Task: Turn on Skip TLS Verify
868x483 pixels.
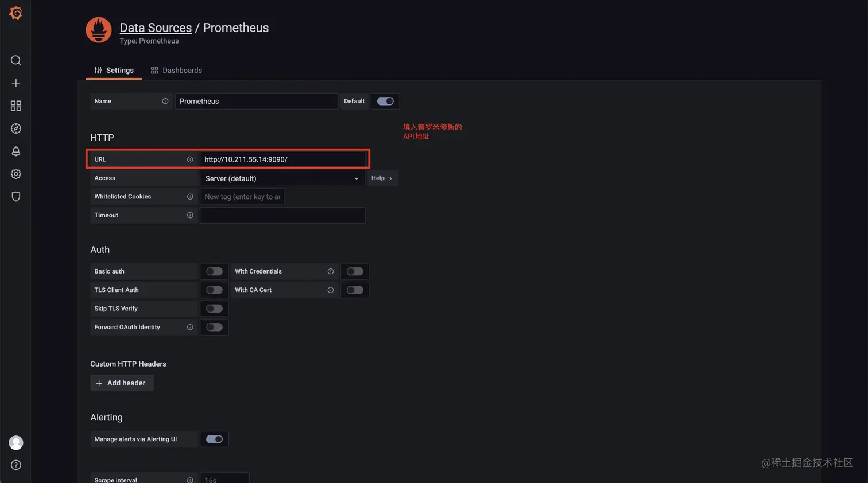Action: [x=214, y=309]
